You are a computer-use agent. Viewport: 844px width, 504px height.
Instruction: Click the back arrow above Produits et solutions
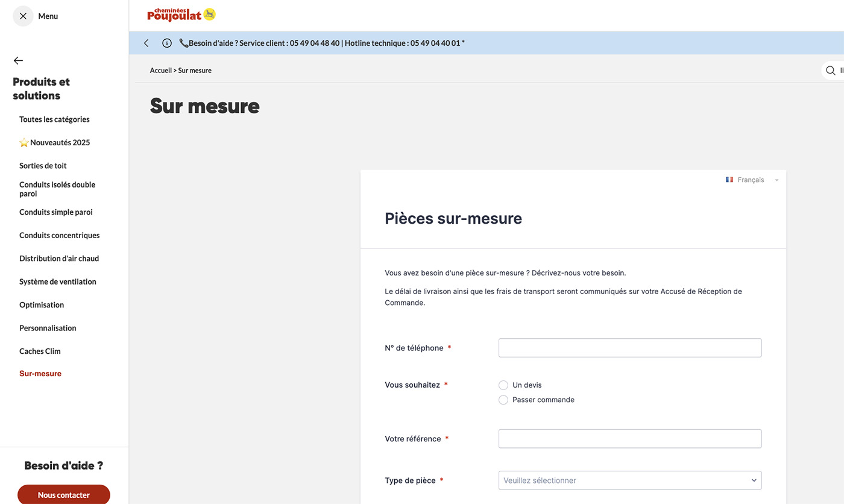[x=18, y=60]
